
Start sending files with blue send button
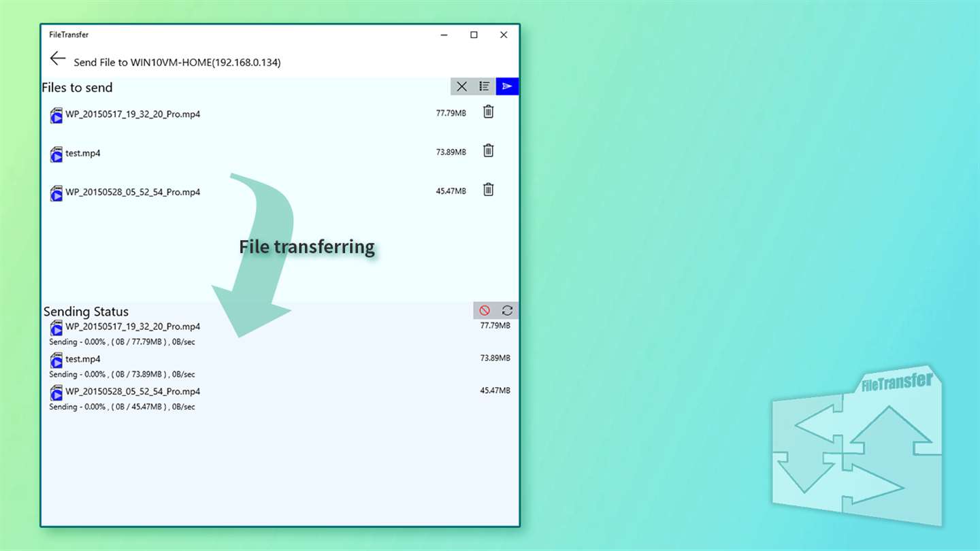(507, 86)
